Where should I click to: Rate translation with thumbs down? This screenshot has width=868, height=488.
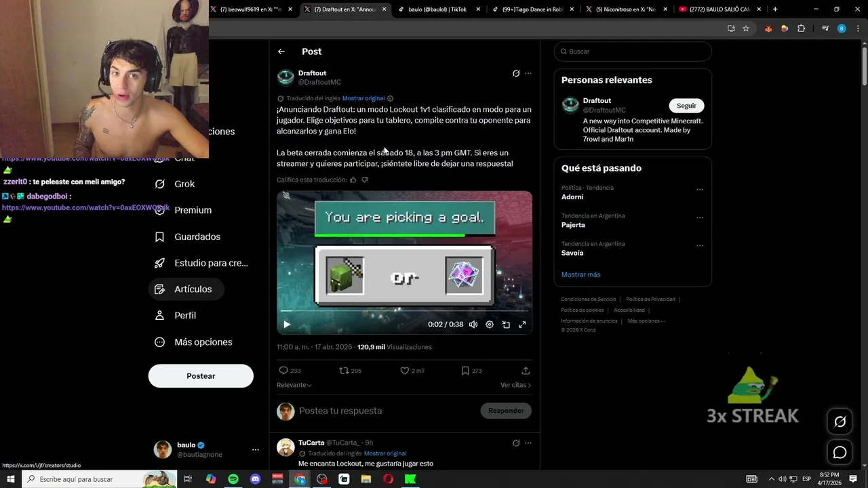point(365,180)
